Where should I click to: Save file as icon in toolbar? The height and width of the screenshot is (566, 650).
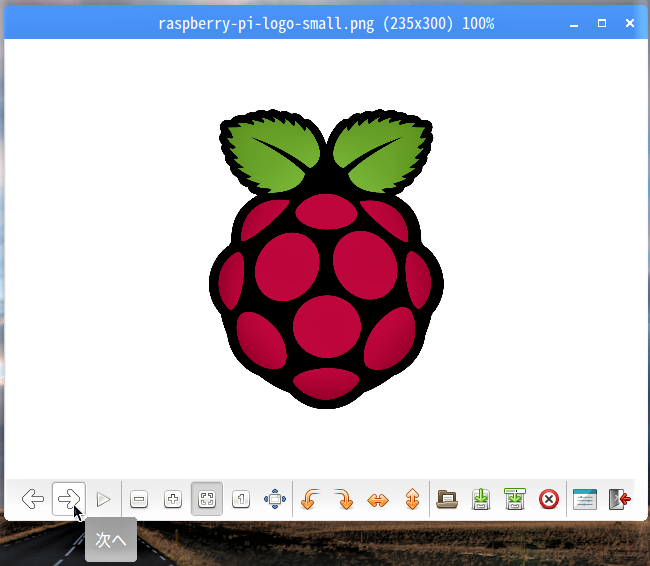click(x=515, y=499)
